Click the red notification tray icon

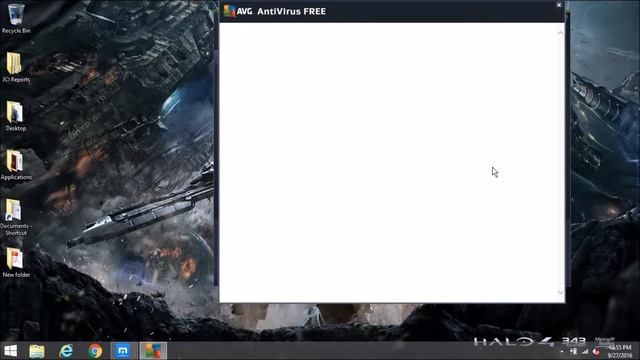[x=596, y=351]
